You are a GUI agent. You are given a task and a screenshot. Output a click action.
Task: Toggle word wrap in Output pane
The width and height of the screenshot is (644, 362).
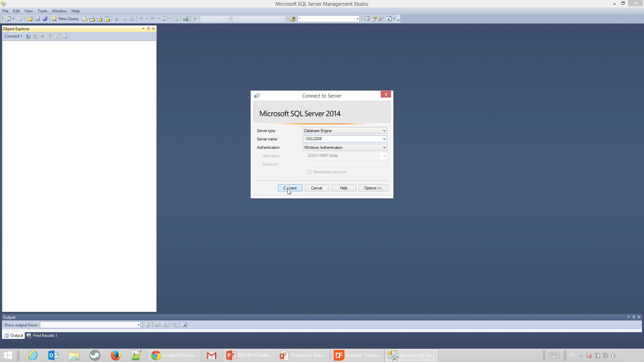[x=184, y=325]
